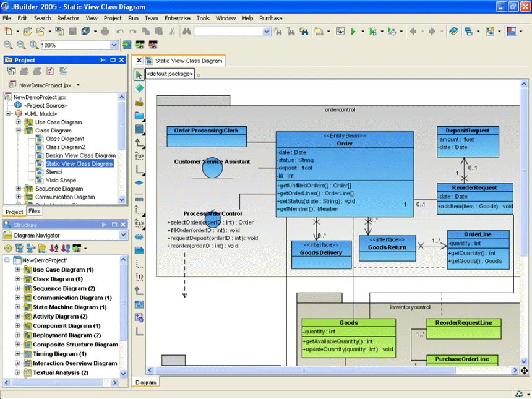
Task: Select the Goods class in inventorycontrol
Action: [x=349, y=338]
